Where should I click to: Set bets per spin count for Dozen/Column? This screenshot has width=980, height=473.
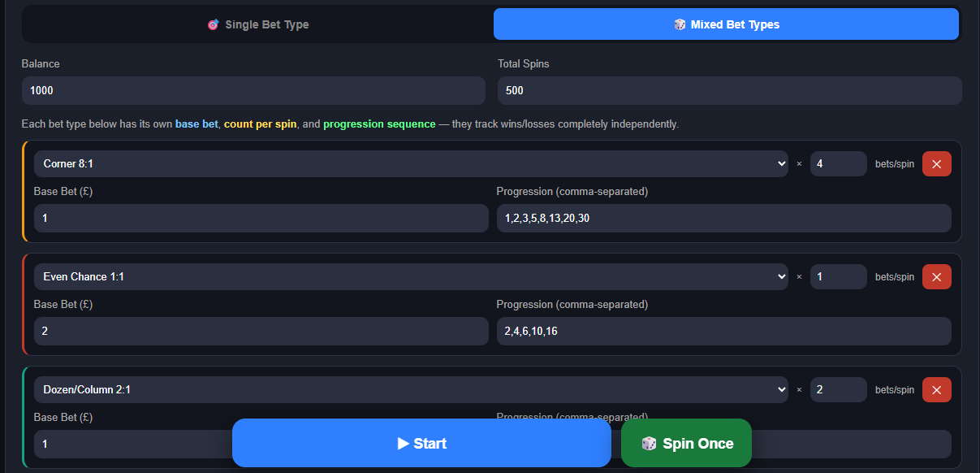(839, 389)
